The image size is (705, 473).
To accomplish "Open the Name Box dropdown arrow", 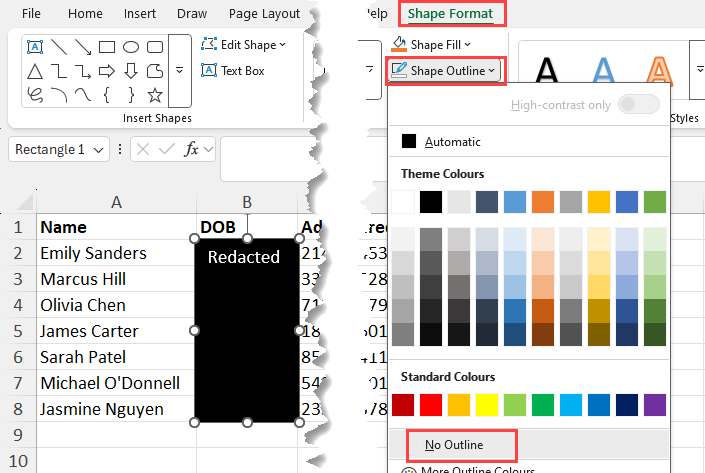I will 98,149.
